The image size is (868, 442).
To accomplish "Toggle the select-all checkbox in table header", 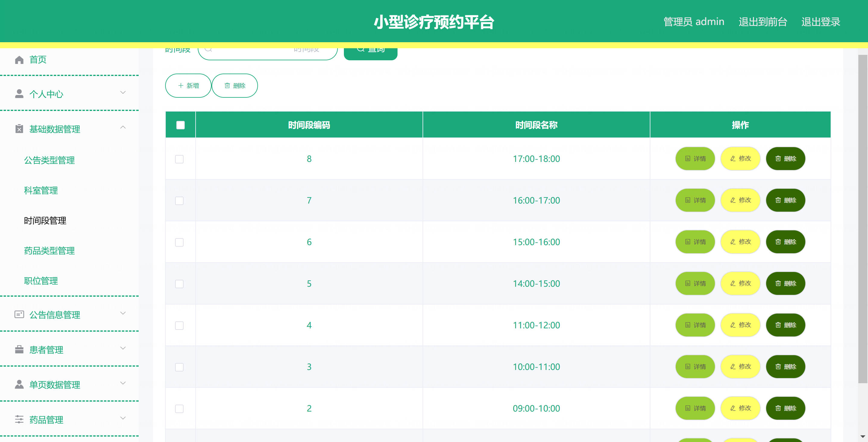I will click(181, 125).
